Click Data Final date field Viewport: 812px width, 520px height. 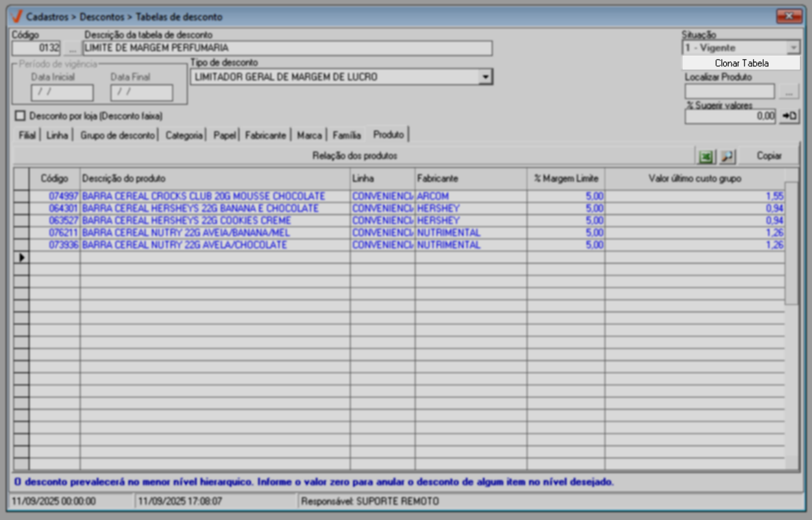(141, 93)
